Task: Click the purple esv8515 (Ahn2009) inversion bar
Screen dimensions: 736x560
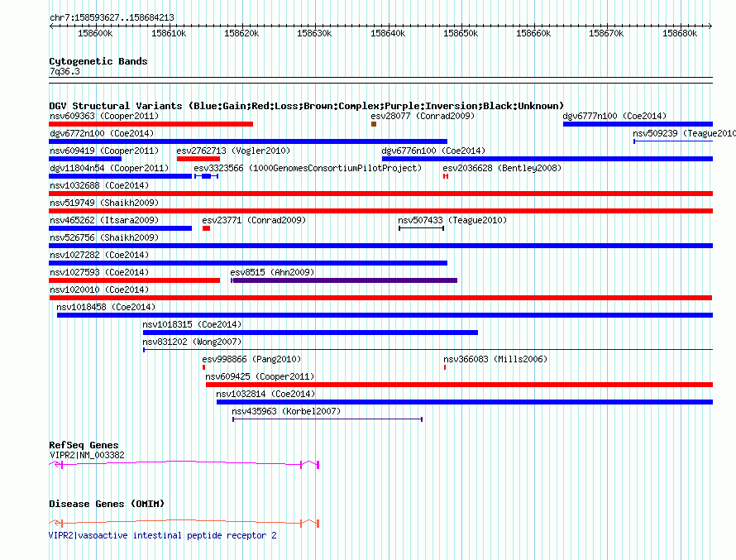Action: coord(343,280)
